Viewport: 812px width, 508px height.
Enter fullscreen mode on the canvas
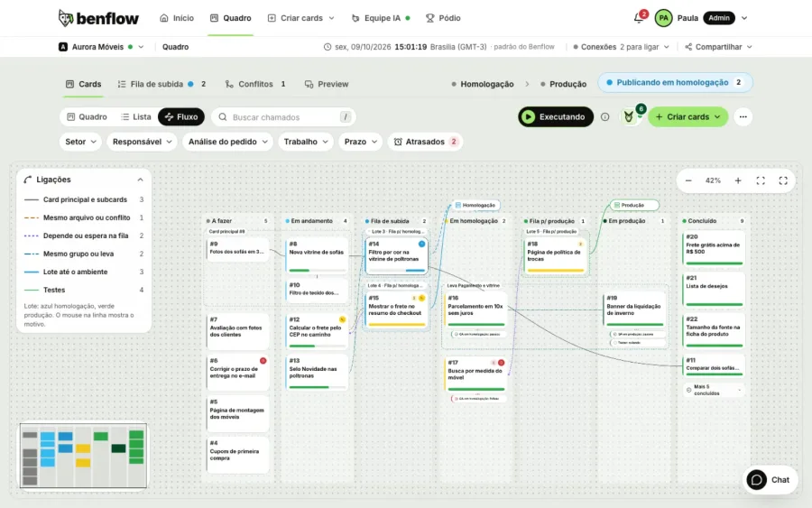coord(783,180)
